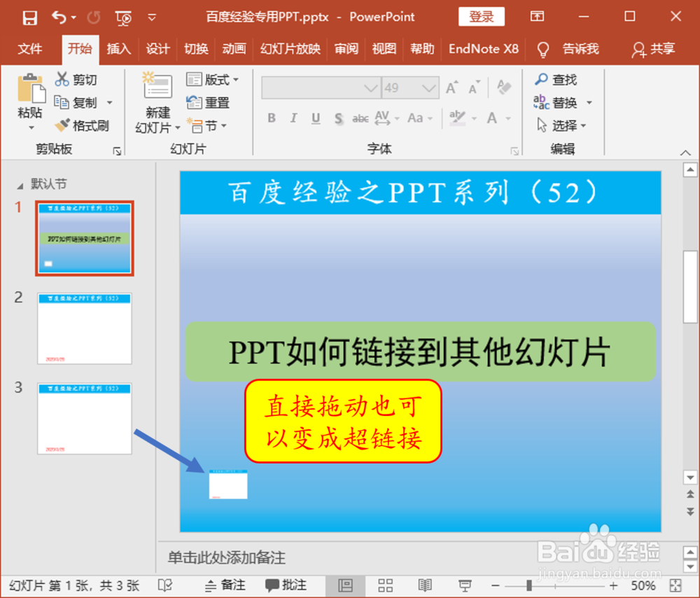Viewport: 700px width, 598px height.
Task: Switch to normal view icon
Action: pos(345,585)
